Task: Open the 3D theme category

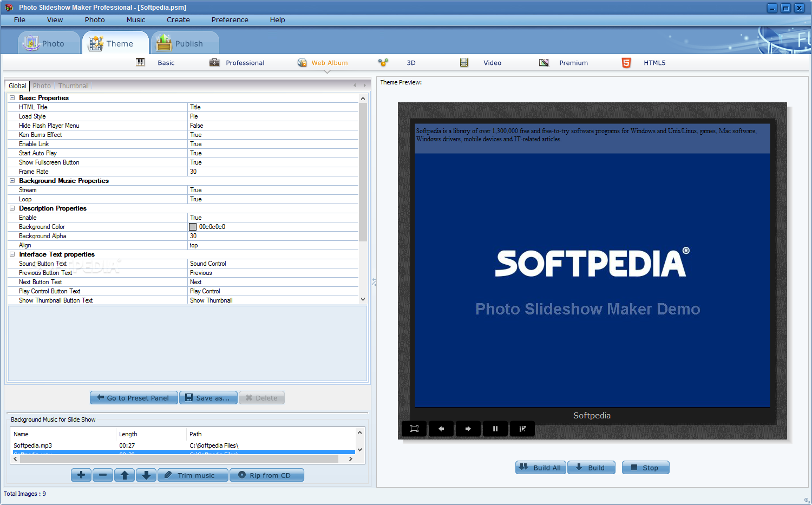Action: click(x=397, y=63)
